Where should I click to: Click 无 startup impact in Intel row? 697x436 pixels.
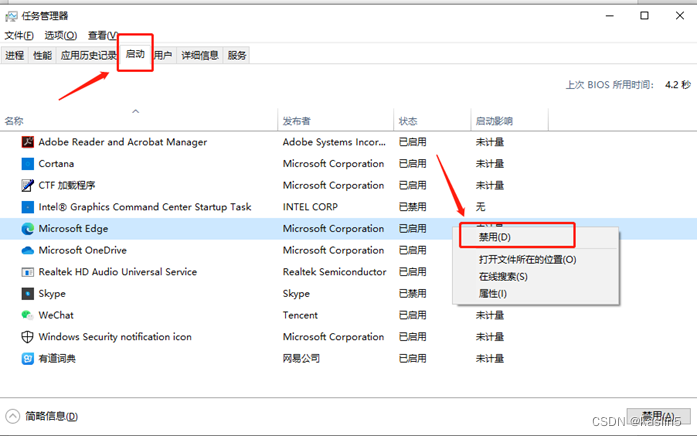(481, 207)
